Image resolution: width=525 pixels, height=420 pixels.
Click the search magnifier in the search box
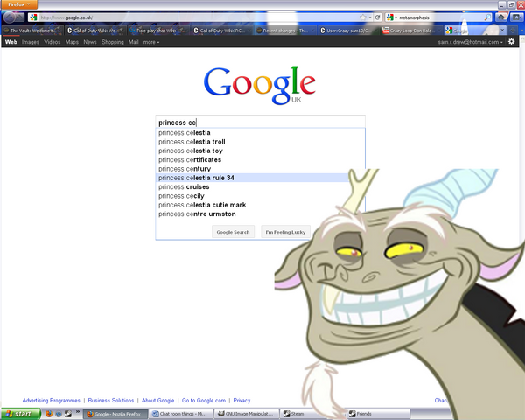(488, 17)
